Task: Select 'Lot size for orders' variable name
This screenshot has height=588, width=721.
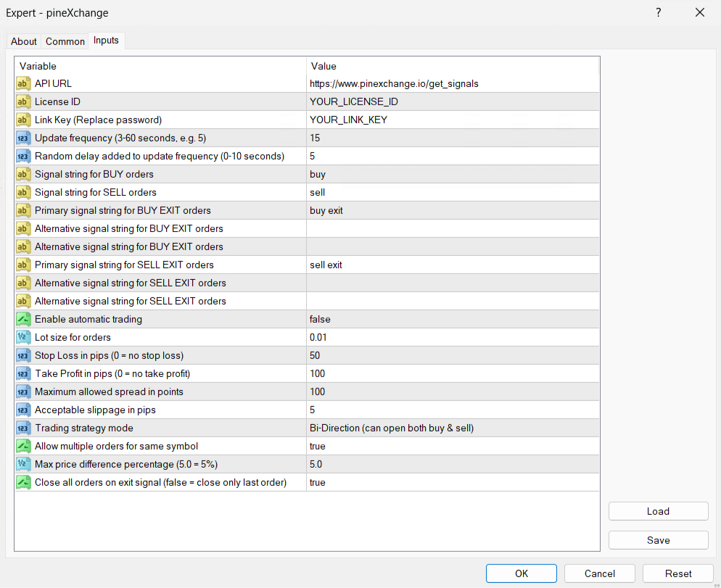Action: coord(73,337)
